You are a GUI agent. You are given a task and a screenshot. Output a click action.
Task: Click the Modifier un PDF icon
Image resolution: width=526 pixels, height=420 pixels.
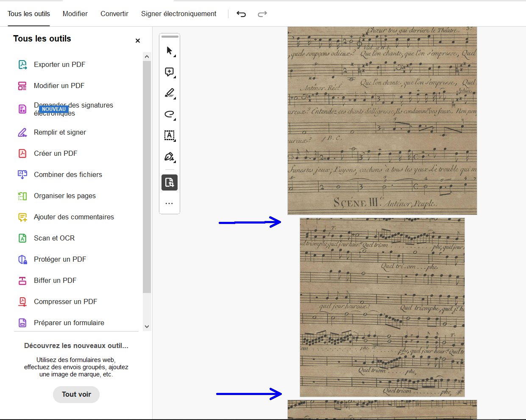[22, 86]
